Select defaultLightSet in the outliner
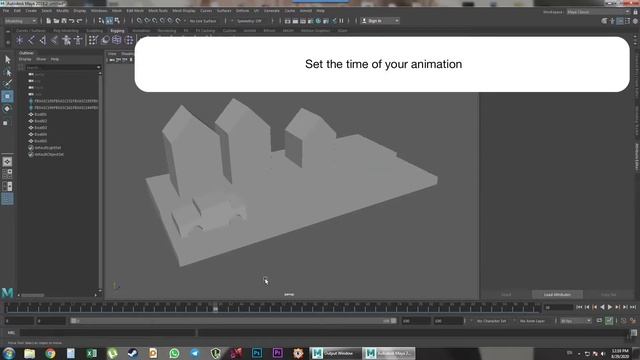The image size is (640, 360). 48,148
